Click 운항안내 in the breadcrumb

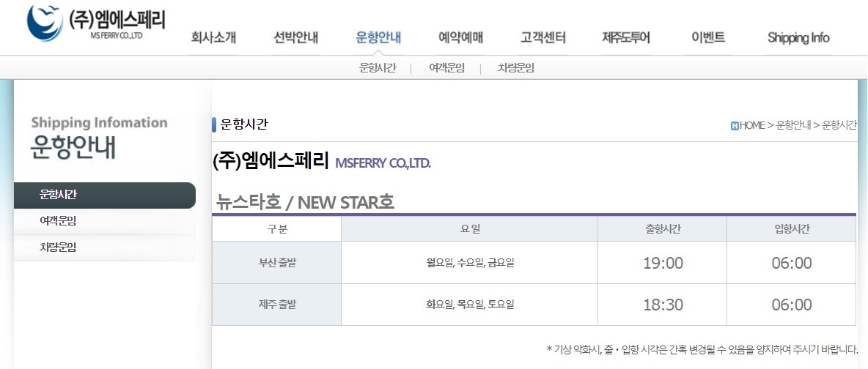coord(793,126)
